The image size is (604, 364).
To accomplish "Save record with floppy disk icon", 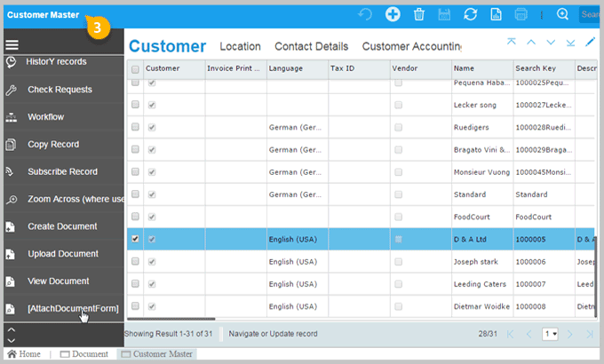I will 444,14.
